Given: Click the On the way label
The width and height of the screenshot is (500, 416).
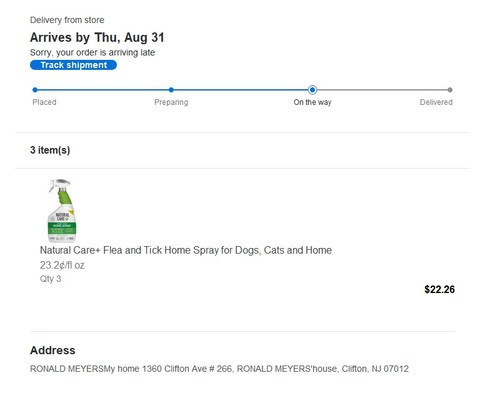Looking at the screenshot, I should pos(312,102).
